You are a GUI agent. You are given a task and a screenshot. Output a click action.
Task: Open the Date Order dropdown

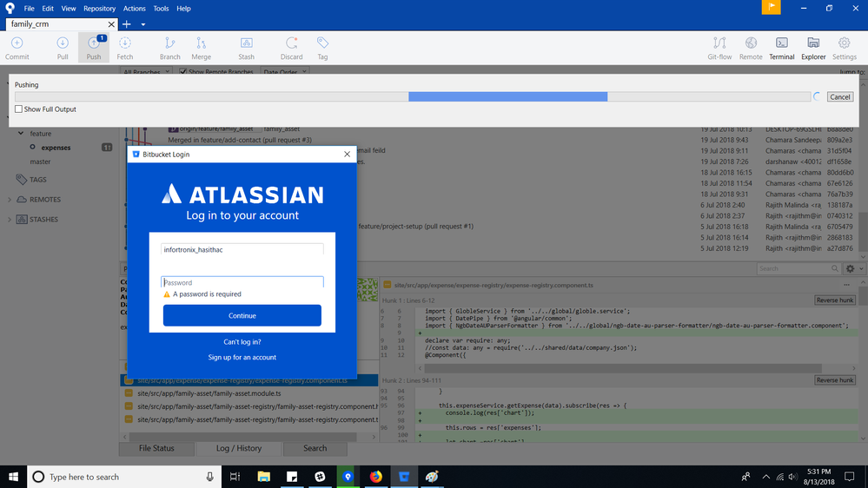(x=284, y=72)
